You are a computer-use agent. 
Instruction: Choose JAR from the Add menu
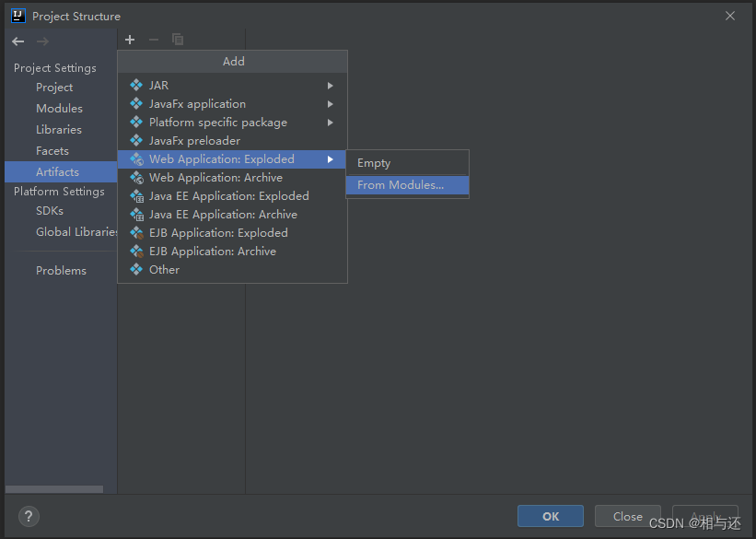coord(232,86)
